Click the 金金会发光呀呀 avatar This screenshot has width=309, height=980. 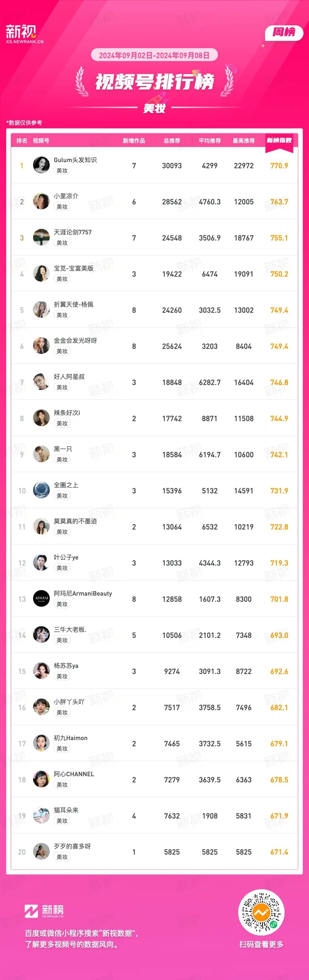(x=41, y=346)
